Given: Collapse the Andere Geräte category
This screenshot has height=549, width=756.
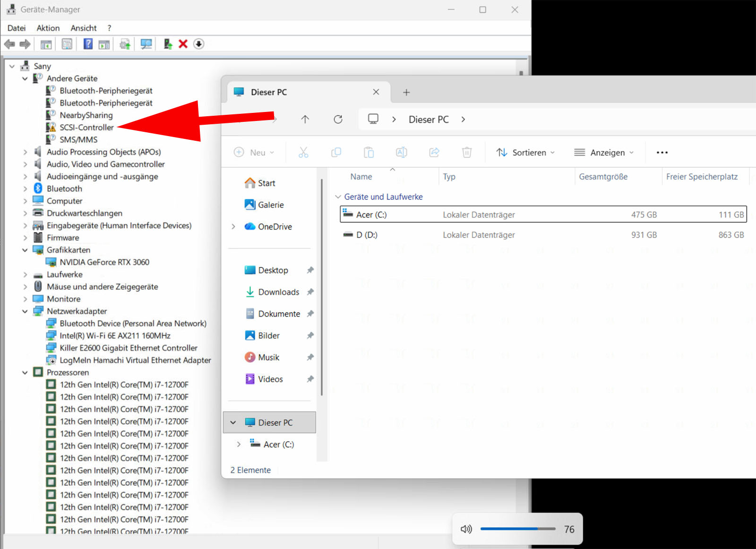Looking at the screenshot, I should (25, 78).
